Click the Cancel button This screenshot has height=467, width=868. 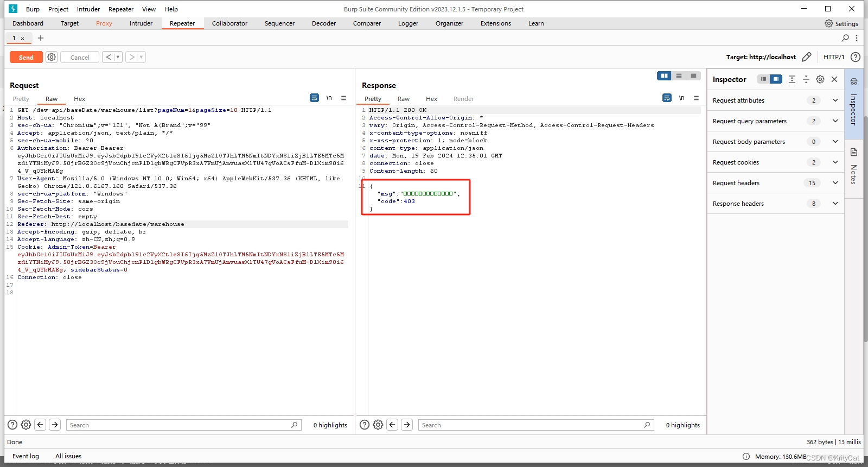pos(80,57)
